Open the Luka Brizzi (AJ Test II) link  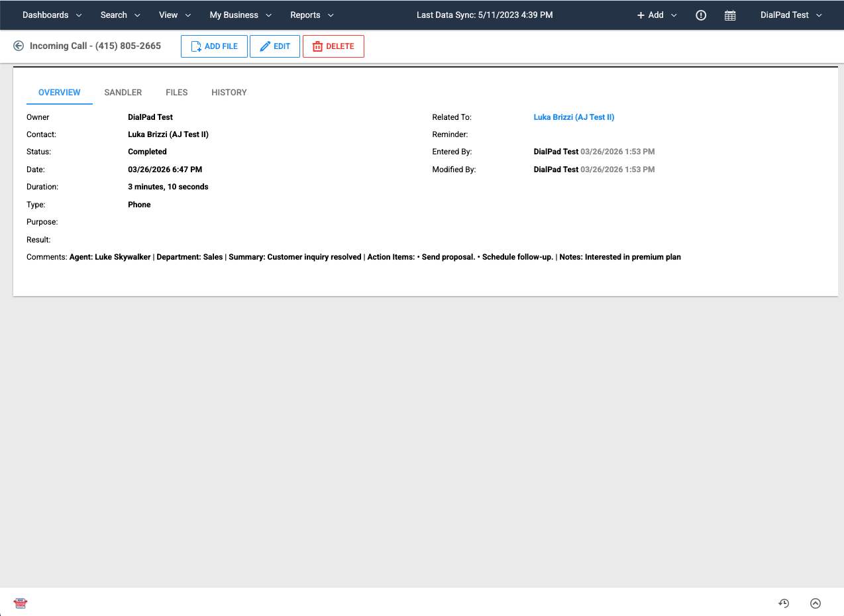pyautogui.click(x=574, y=117)
